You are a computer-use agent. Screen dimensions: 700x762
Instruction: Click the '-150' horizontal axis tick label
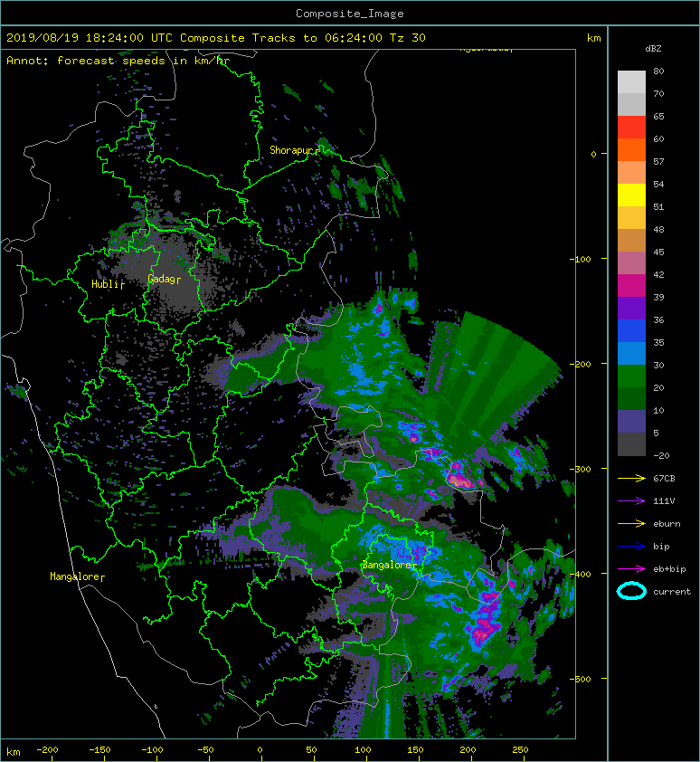(x=99, y=750)
